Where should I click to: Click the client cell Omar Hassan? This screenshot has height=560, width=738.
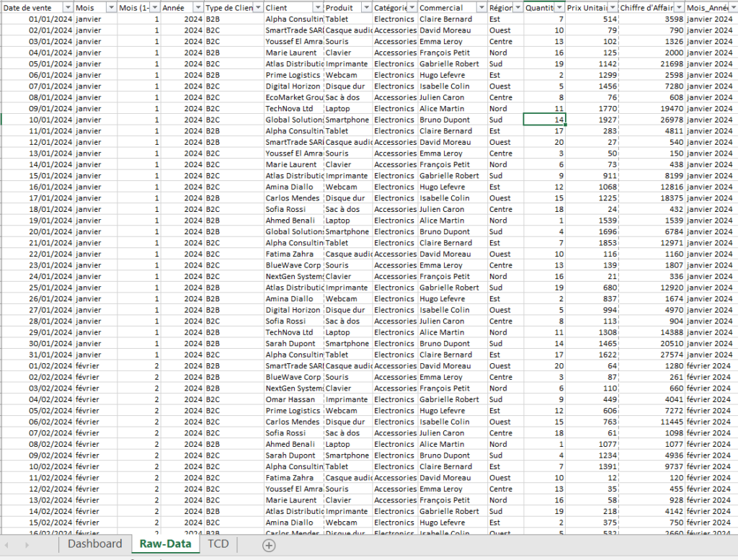click(294, 399)
